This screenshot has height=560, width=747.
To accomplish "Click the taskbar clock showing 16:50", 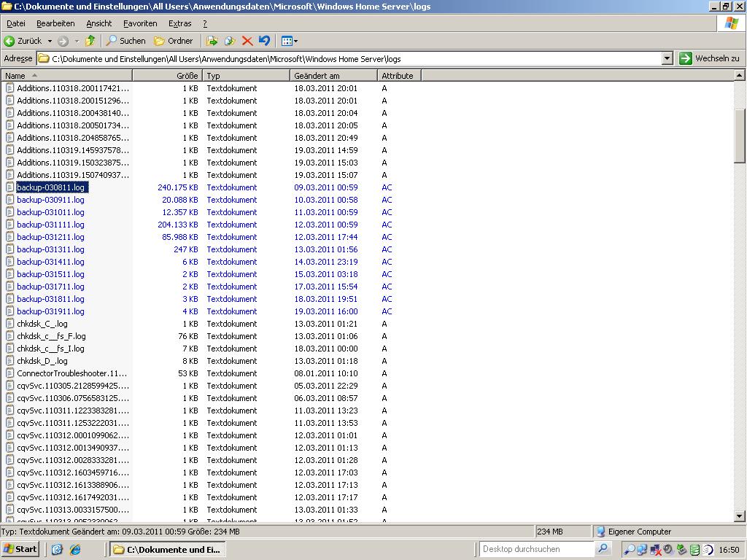I will (x=729, y=550).
